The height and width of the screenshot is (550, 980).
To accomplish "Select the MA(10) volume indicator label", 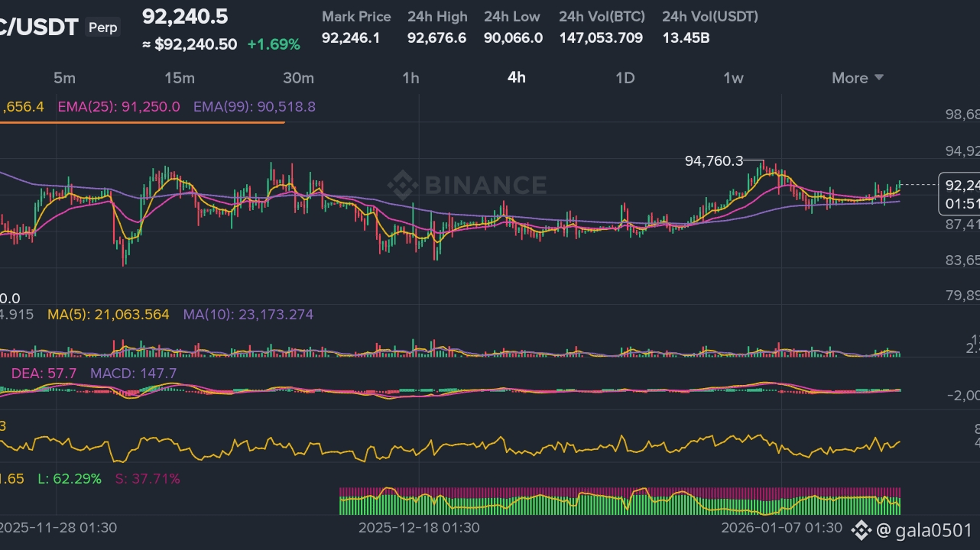I will click(248, 314).
